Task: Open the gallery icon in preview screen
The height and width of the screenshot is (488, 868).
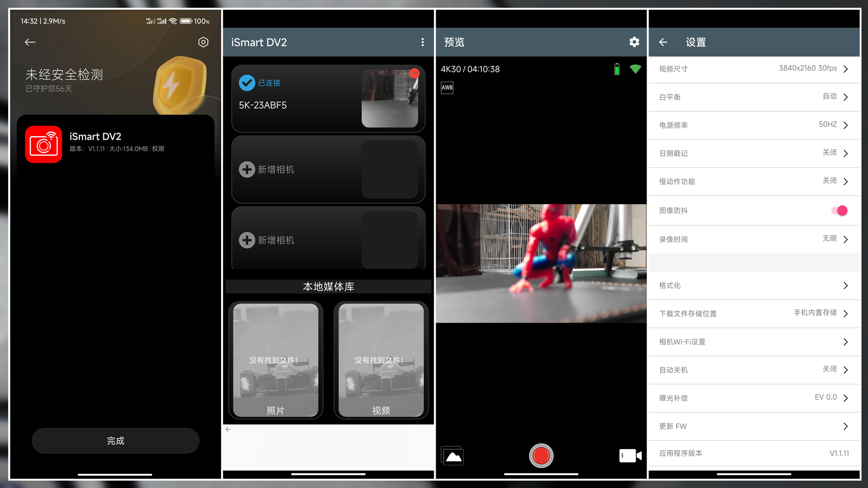Action: click(x=453, y=456)
